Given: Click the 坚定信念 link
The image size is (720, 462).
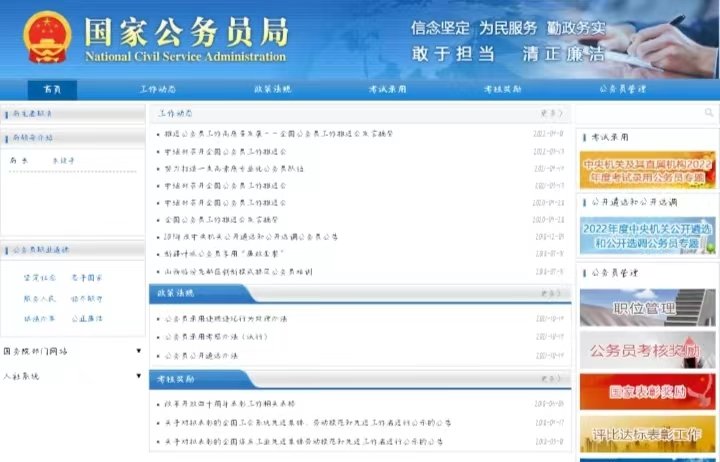Looking at the screenshot, I should click(40, 278).
